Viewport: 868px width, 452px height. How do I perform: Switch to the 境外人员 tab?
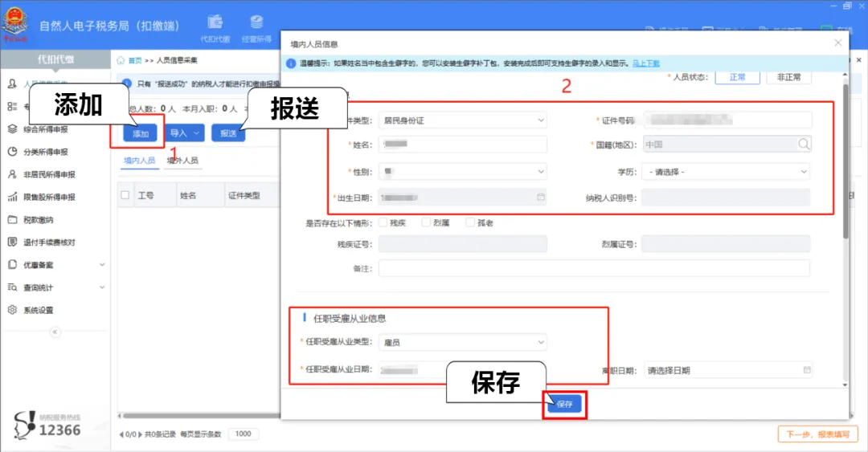tap(182, 161)
